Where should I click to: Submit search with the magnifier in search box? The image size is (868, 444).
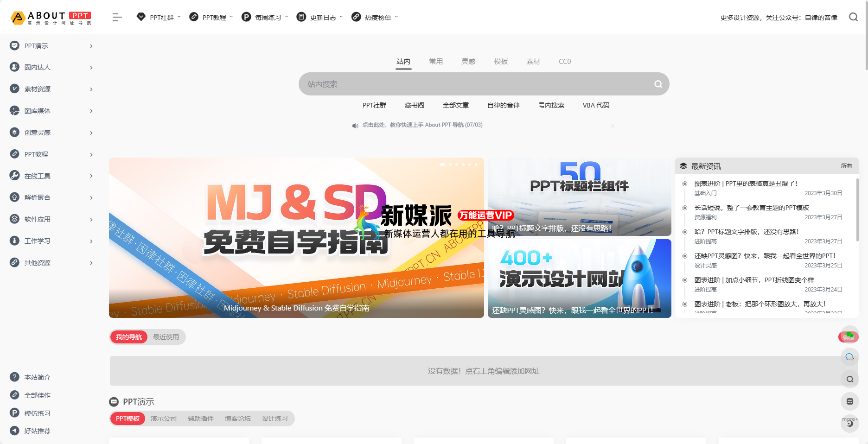pos(658,84)
